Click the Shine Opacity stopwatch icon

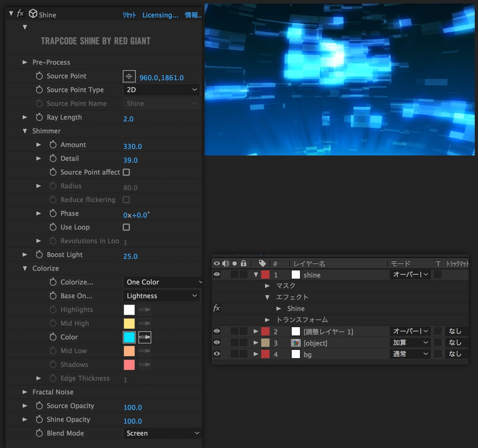click(x=39, y=420)
